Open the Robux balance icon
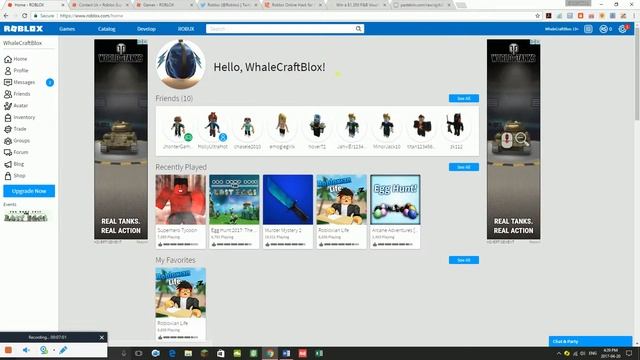The height and width of the screenshot is (360, 640). 604,29
